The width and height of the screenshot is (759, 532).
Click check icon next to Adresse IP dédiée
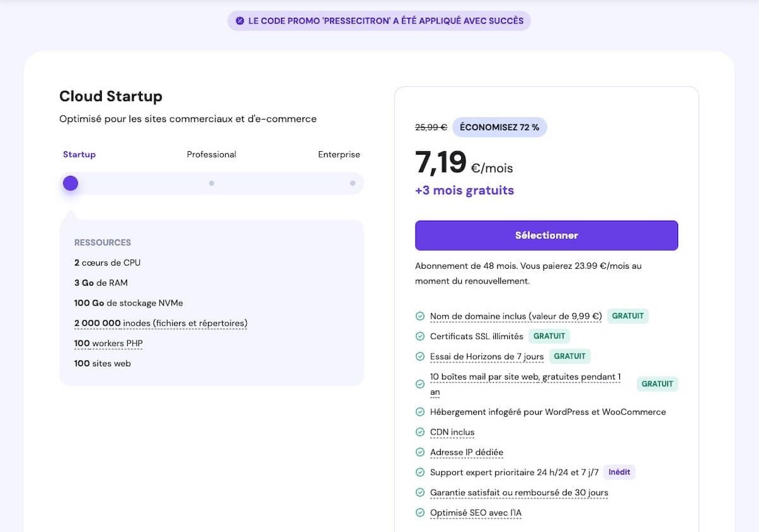pos(419,452)
